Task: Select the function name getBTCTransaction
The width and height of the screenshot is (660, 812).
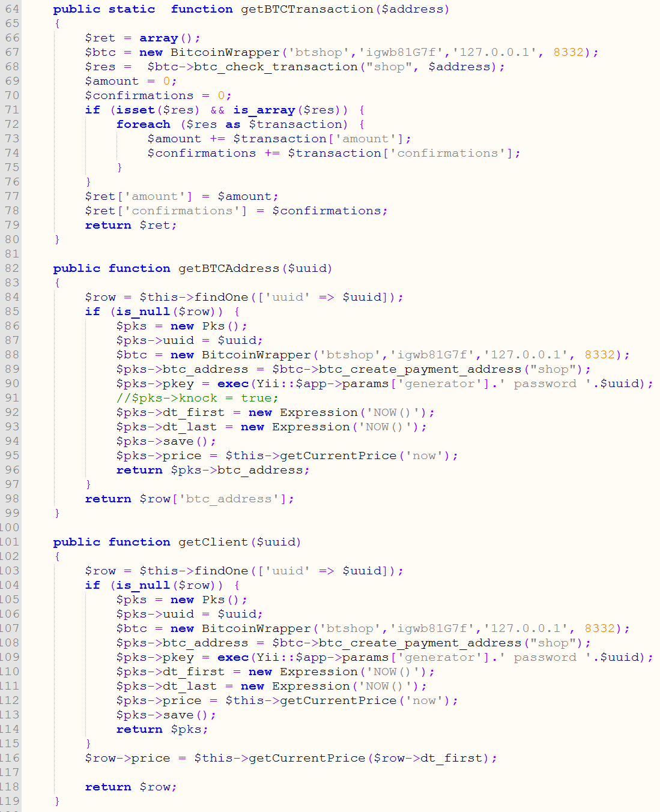Action: (x=306, y=9)
